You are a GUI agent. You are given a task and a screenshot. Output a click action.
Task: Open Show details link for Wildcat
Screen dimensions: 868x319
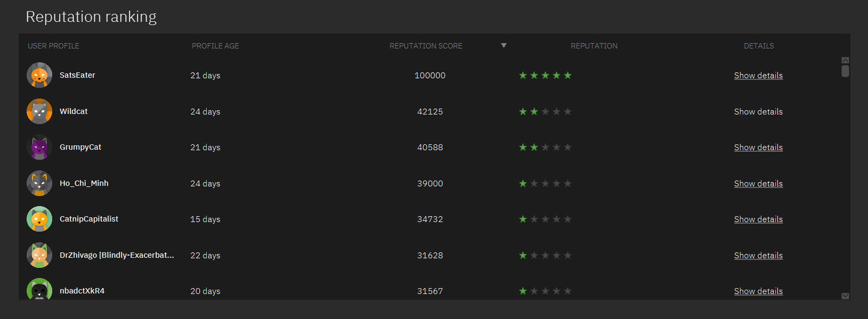point(758,112)
